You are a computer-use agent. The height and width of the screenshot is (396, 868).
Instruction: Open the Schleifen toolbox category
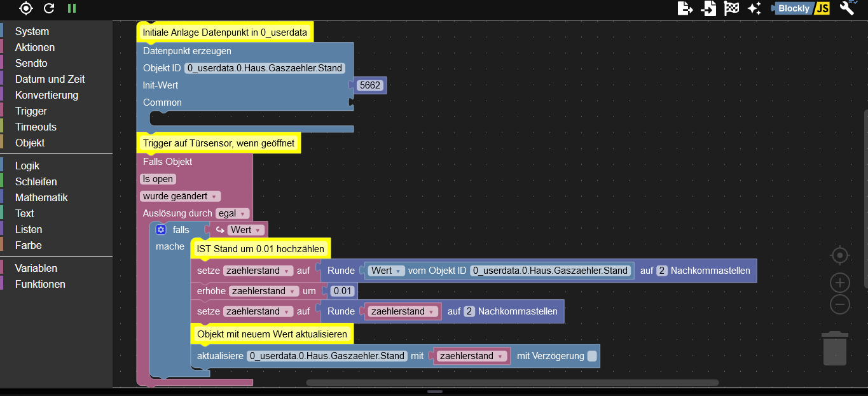click(x=36, y=181)
